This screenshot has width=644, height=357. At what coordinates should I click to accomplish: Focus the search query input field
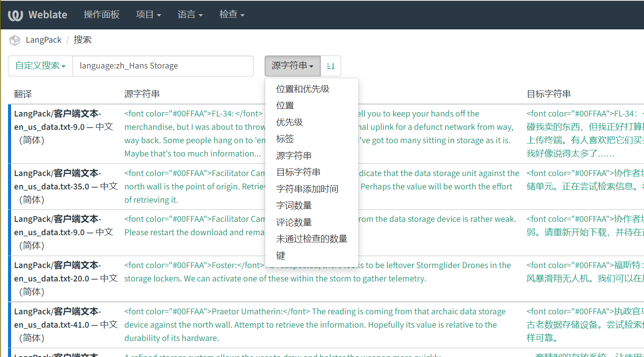click(163, 66)
